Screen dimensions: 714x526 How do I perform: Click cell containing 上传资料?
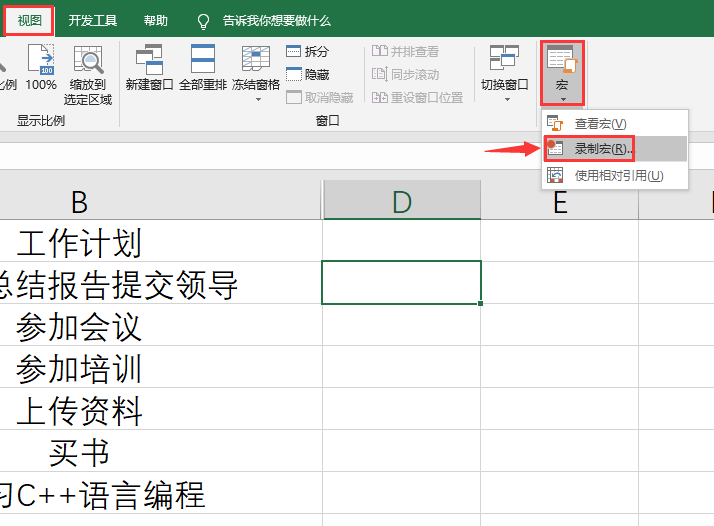pyautogui.click(x=160, y=409)
